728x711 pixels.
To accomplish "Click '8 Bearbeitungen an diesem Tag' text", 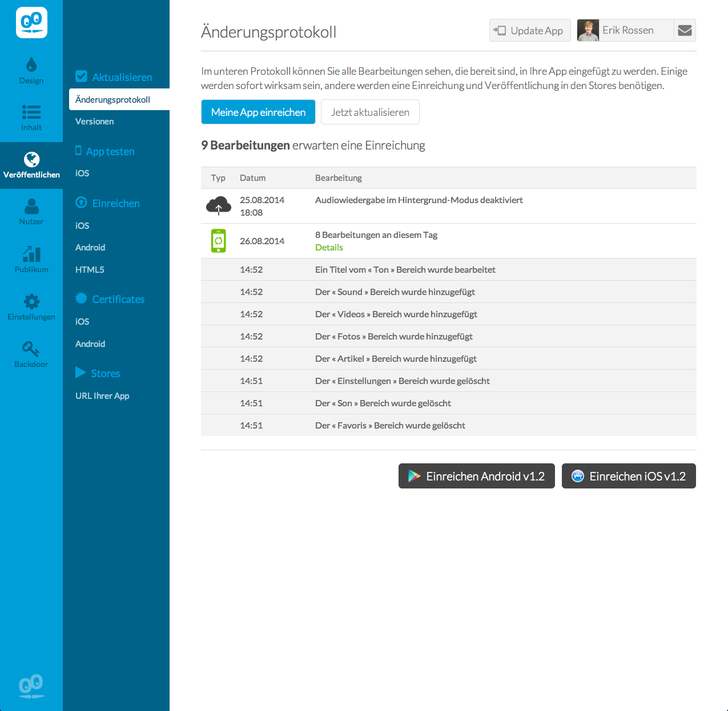I will 376,235.
